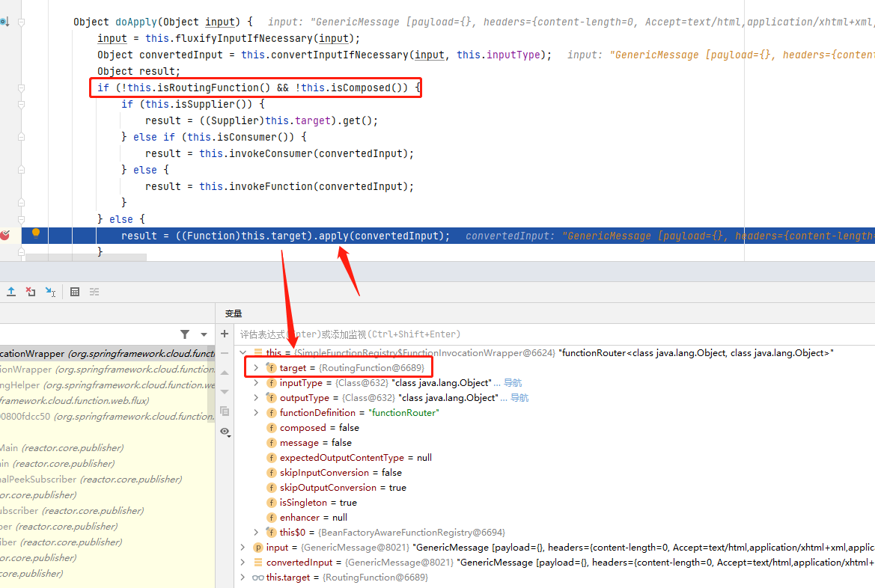Image resolution: width=875 pixels, height=588 pixels.
Task: Click the field icon beside functionDefinition
Action: (x=271, y=413)
